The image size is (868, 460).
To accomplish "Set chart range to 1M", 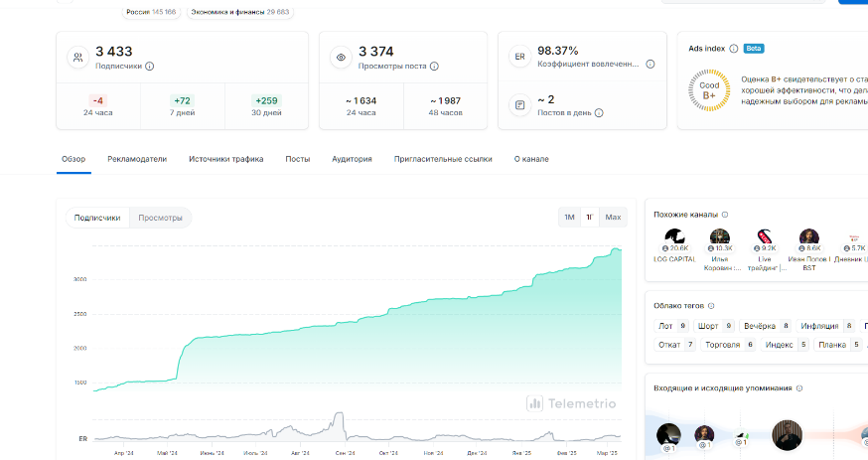I will pos(569,218).
